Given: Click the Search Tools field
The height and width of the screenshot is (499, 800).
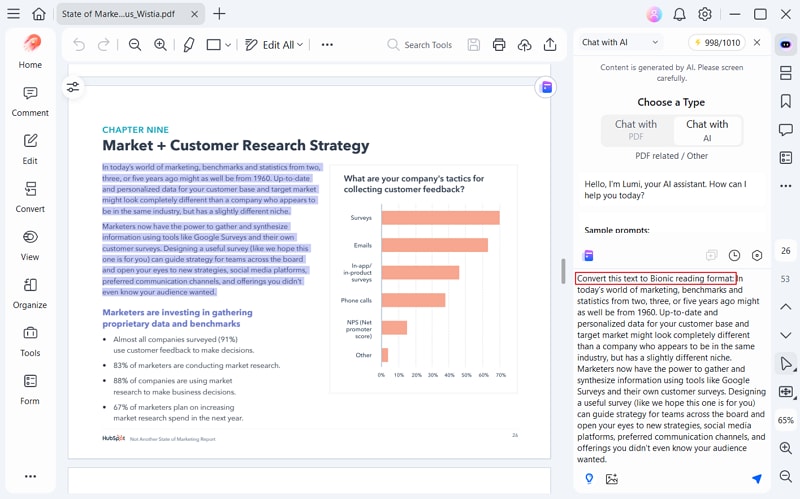Looking at the screenshot, I should tap(420, 45).
